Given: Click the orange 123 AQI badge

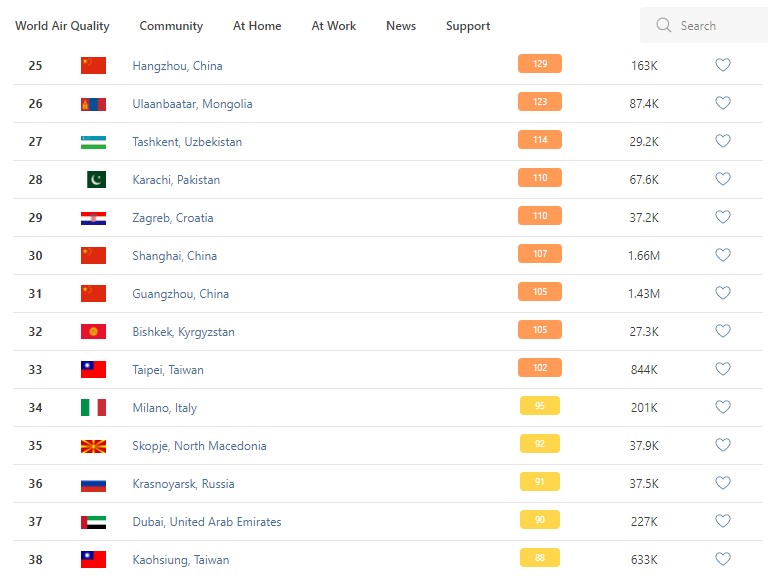Looking at the screenshot, I should coord(540,103).
